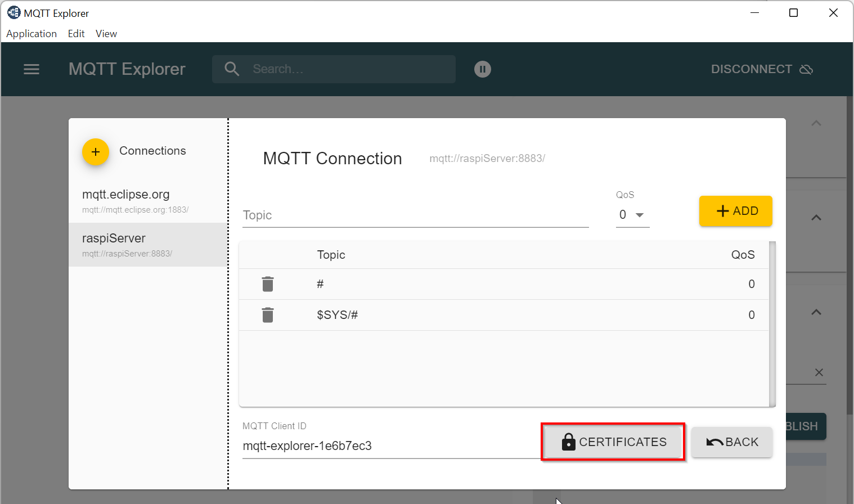This screenshot has height=504, width=854.
Task: Collapse the second sidebar panel chevron
Action: [x=816, y=218]
